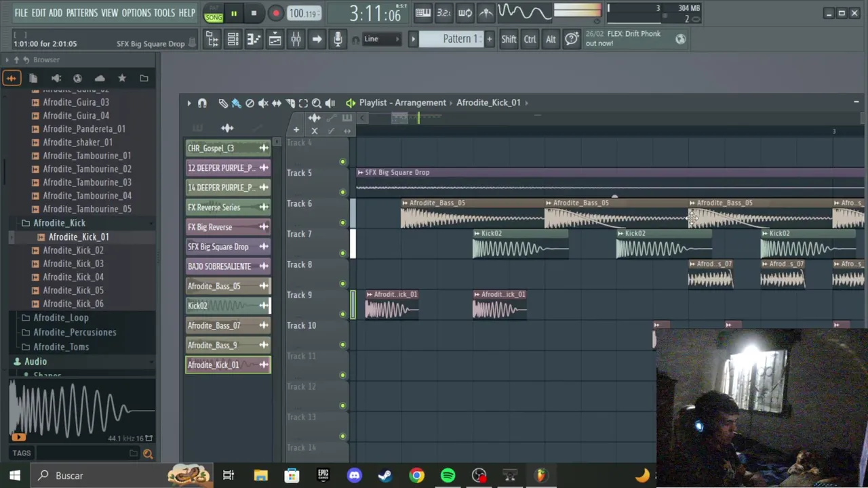The height and width of the screenshot is (488, 868).
Task: Pause playback with the pause button
Action: coord(233,14)
